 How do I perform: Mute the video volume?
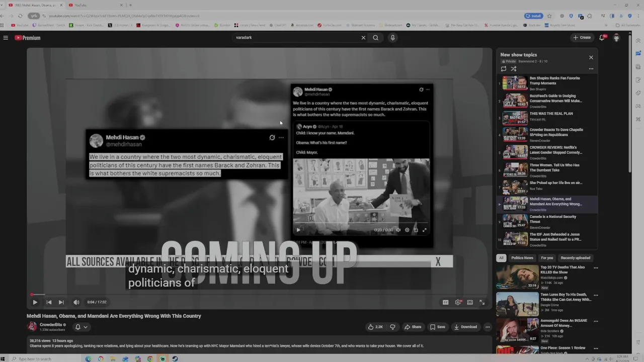[x=76, y=302]
